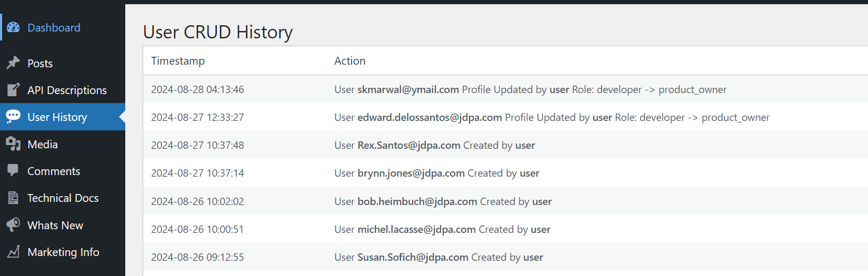The width and height of the screenshot is (868, 276).
Task: Click the User History speech bubble icon
Action: [x=13, y=117]
